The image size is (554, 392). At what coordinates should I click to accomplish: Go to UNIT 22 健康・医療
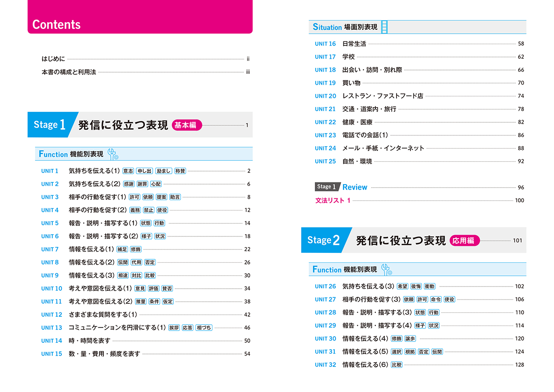click(420, 122)
